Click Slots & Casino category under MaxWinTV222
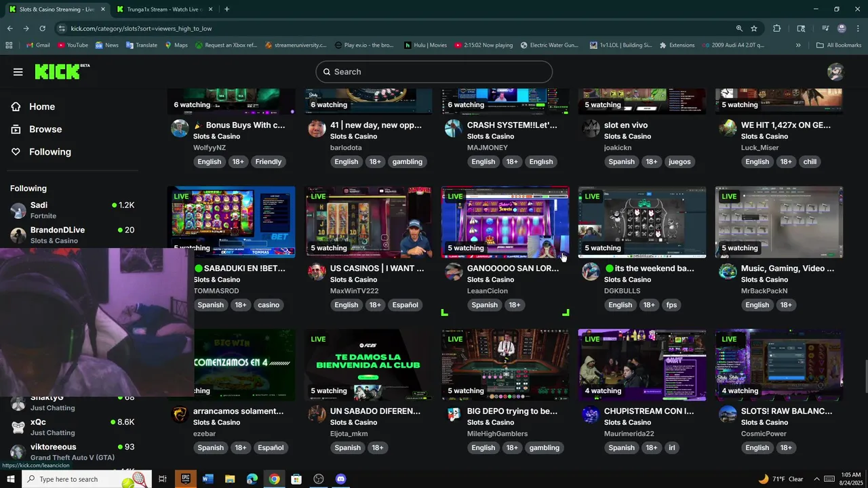The width and height of the screenshot is (868, 488). pos(353,280)
